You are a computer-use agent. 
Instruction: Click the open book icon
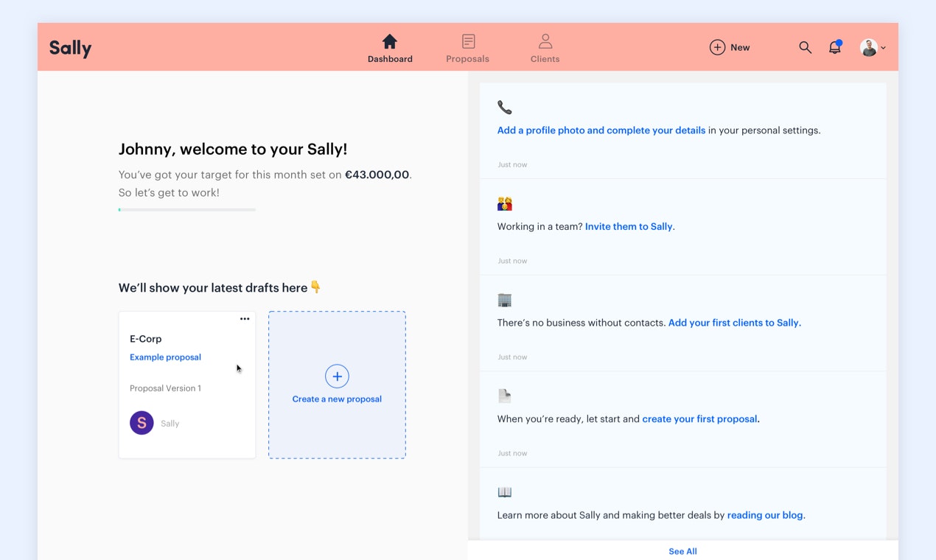click(x=505, y=492)
